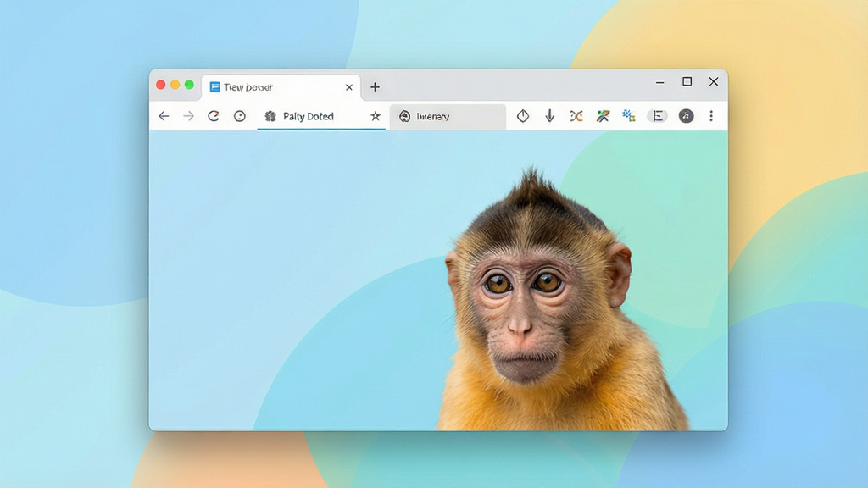Click the yellow traffic-light dot
The width and height of the screenshot is (868, 488).
point(175,85)
